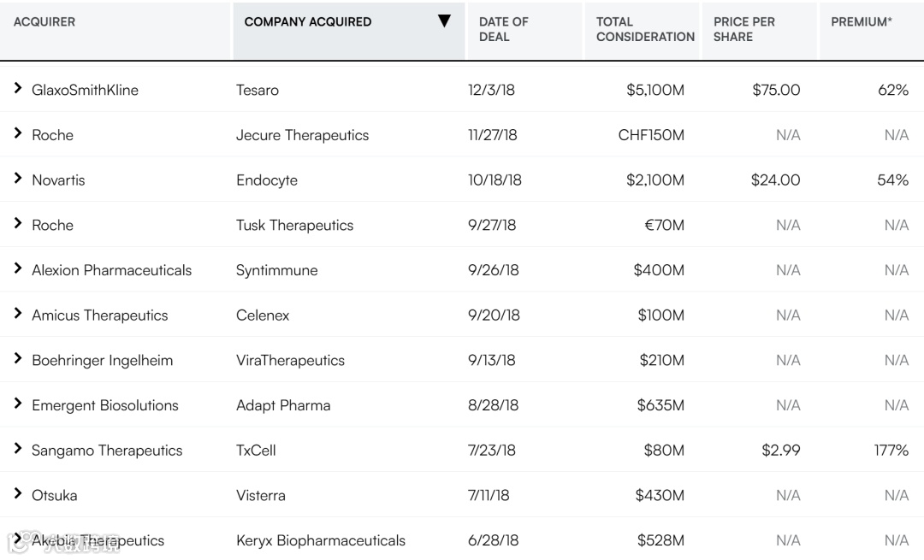924x560 pixels.
Task: Select the Keryx Biopharmaceuticals company cell
Action: 321,540
